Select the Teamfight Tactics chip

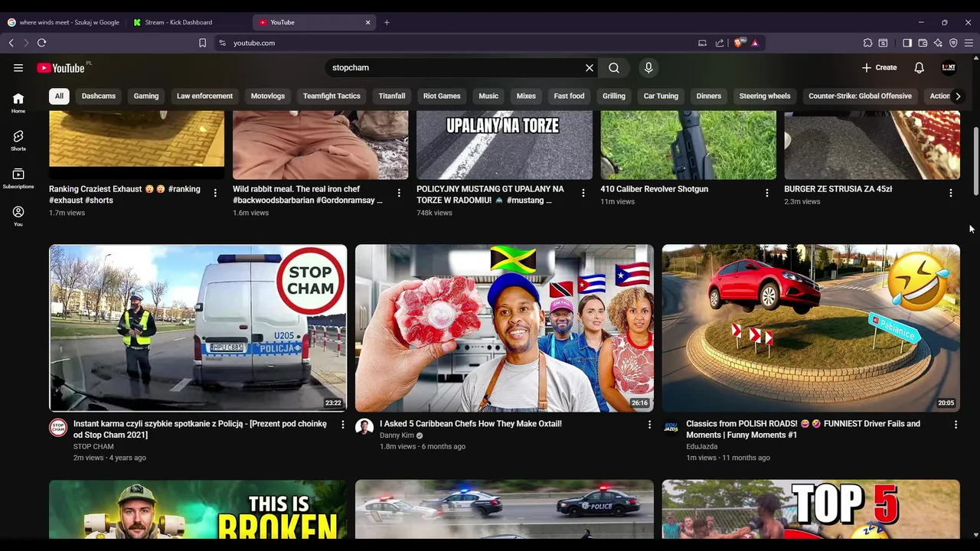(x=332, y=96)
